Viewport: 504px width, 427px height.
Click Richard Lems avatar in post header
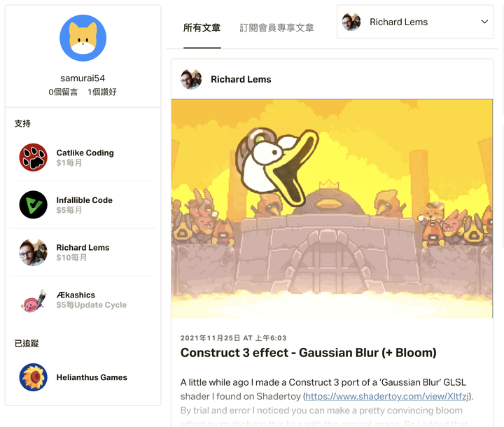pyautogui.click(x=191, y=79)
